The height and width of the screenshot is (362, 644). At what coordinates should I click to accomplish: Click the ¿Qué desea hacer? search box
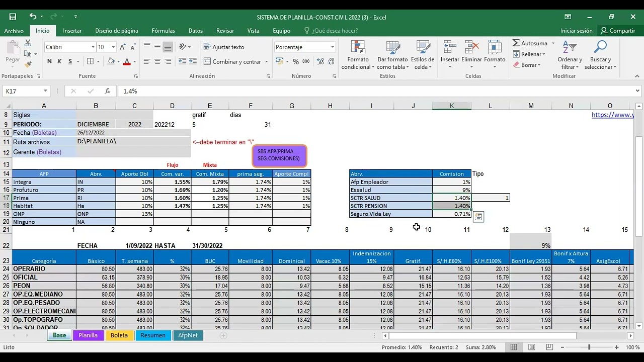coord(331,31)
